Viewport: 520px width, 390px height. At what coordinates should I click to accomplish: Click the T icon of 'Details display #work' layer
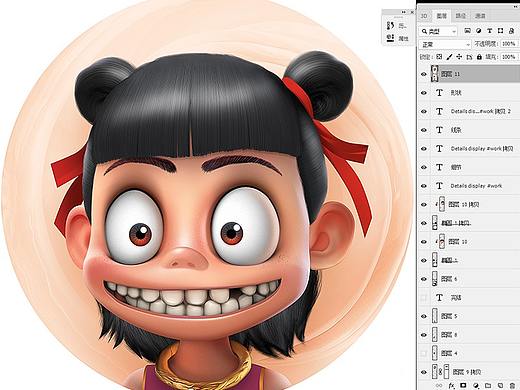[439, 186]
